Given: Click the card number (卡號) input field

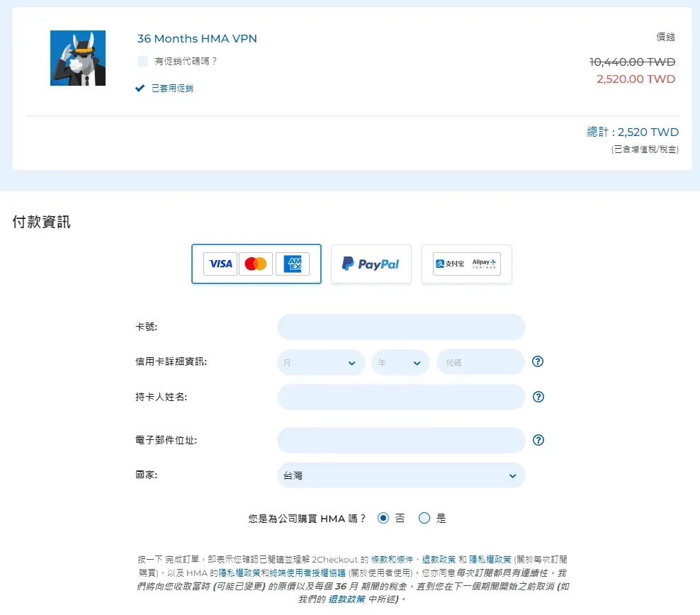Looking at the screenshot, I should (401, 327).
